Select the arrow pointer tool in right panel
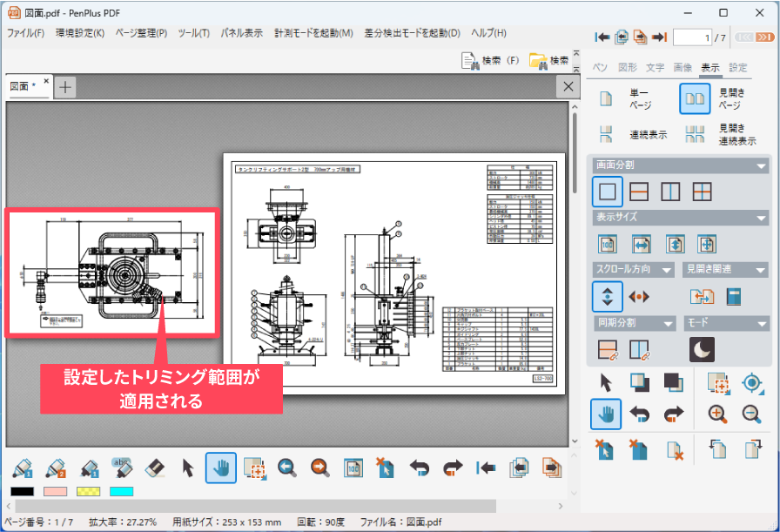Viewport: 780px width, 532px height. pos(607,382)
